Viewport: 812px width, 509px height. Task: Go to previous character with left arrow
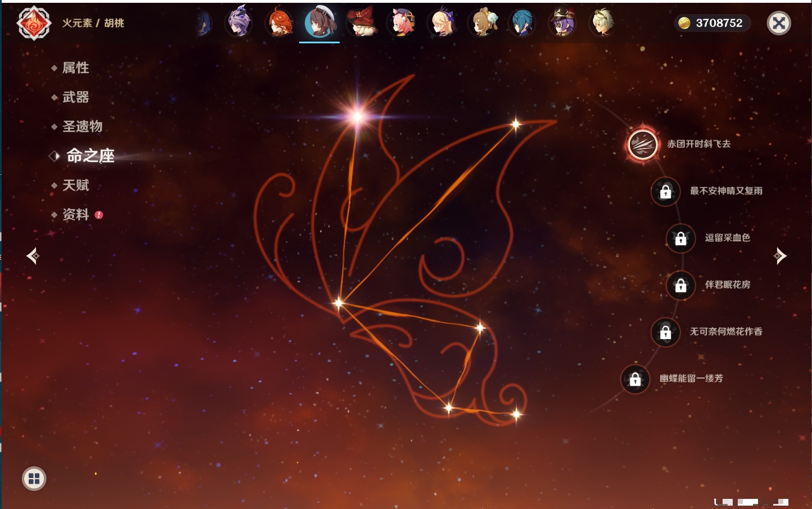[33, 256]
